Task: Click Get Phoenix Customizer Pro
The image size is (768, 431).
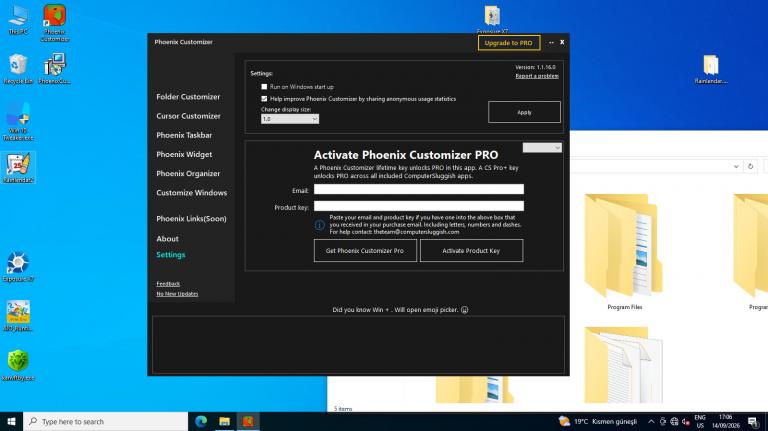Action: pyautogui.click(x=365, y=250)
